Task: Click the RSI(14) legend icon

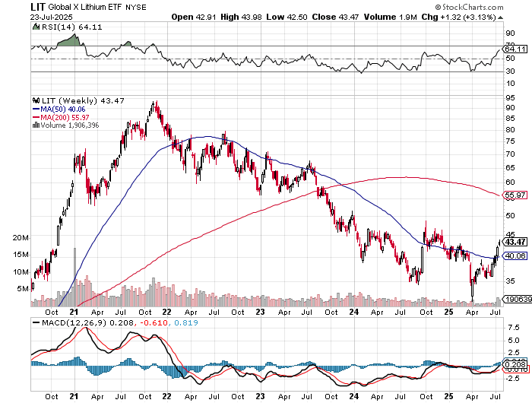Action: pos(35,27)
